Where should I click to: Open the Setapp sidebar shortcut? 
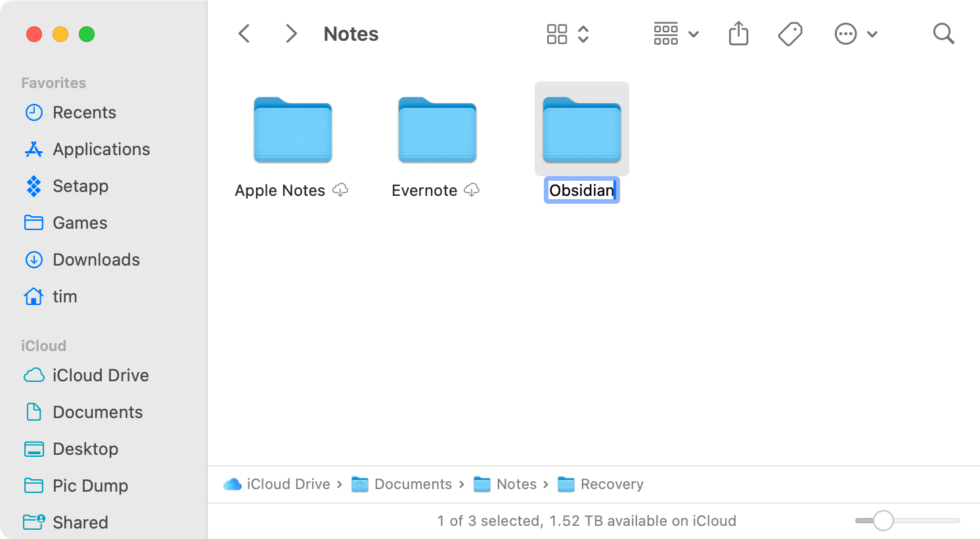point(80,186)
